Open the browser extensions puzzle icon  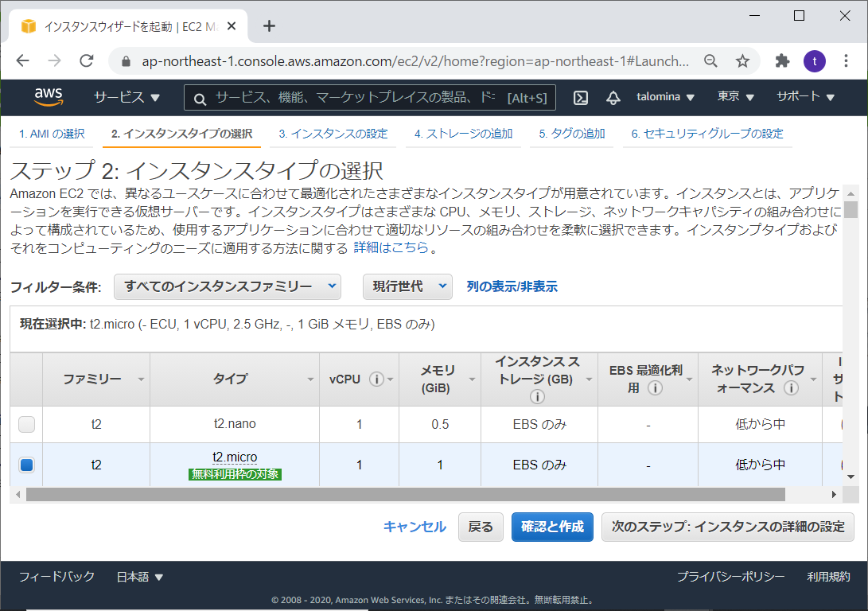(782, 61)
